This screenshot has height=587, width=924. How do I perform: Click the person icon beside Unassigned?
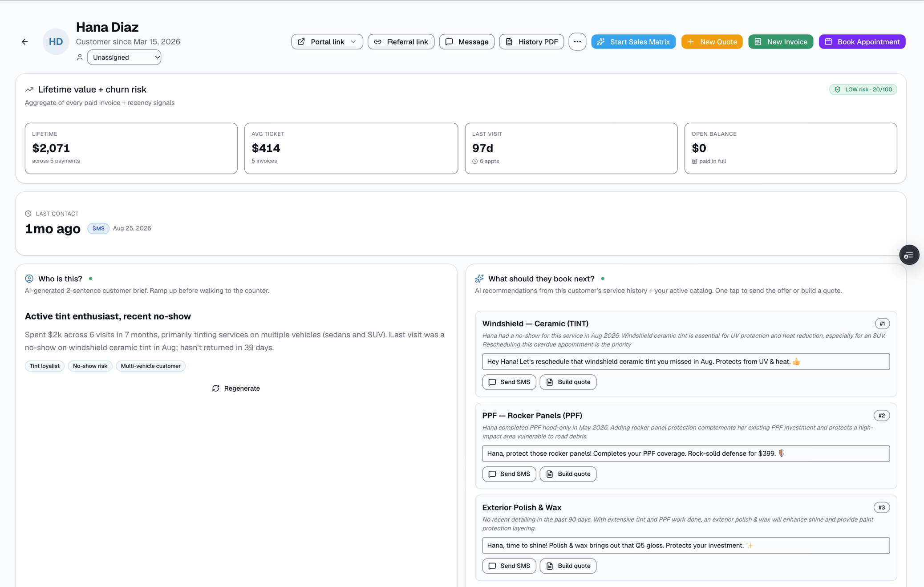[80, 57]
